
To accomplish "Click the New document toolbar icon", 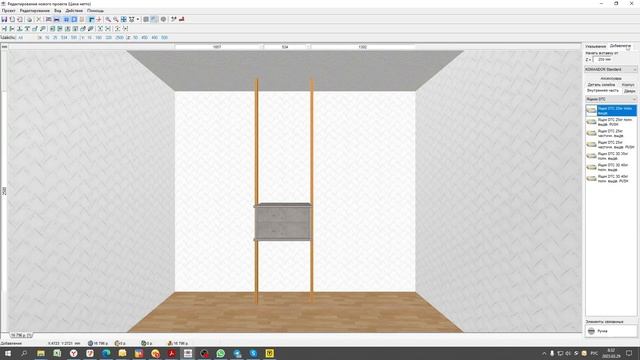I will coord(12,19).
